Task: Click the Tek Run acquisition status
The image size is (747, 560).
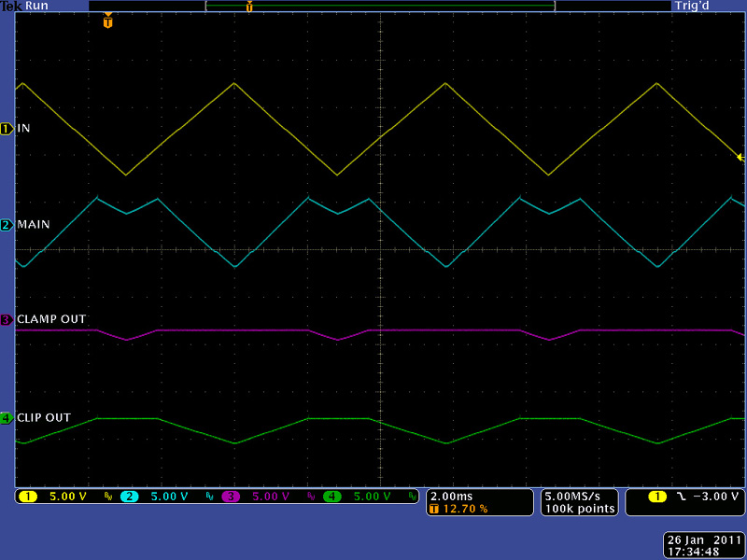Action: point(24,6)
